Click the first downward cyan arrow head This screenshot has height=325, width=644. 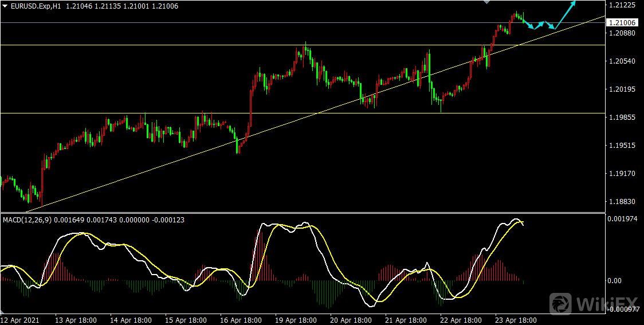531,26
